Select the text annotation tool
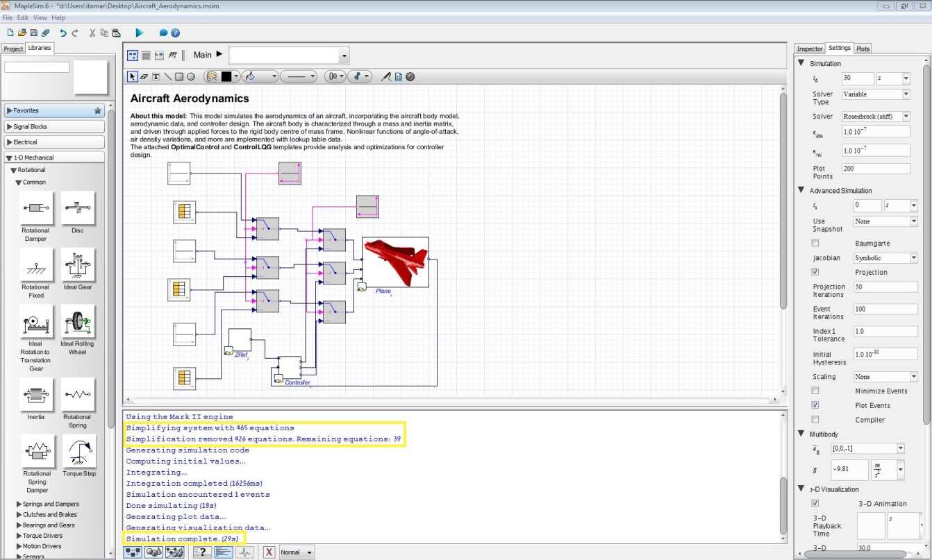Viewport: 932px width, 560px height. pyautogui.click(x=156, y=76)
